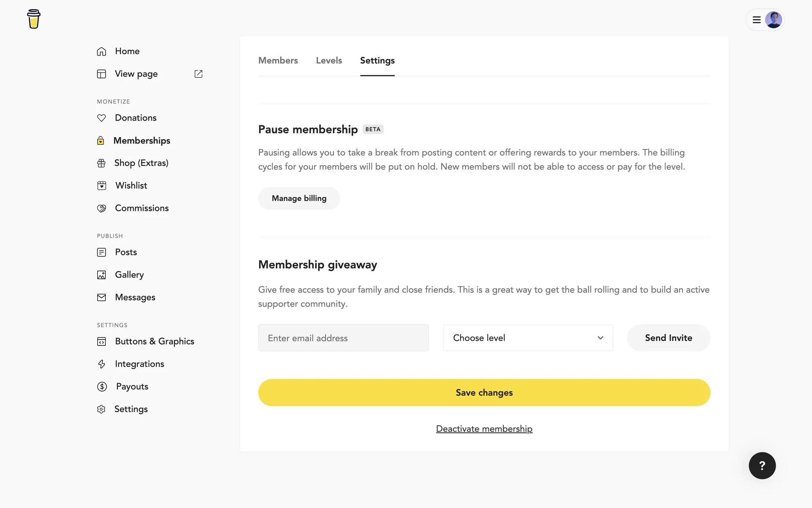Click the Gallery image icon
The height and width of the screenshot is (508, 812).
pos(101,275)
